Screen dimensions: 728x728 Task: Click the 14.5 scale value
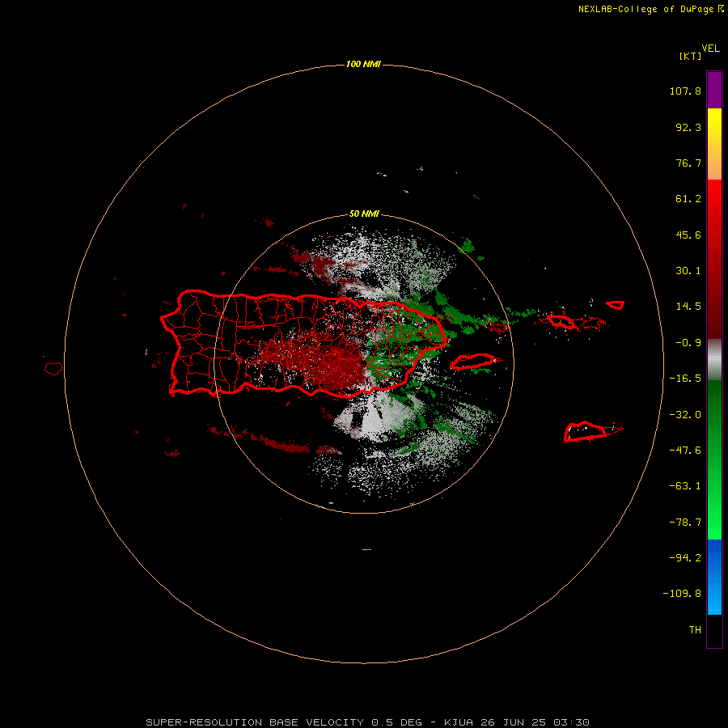tap(688, 307)
